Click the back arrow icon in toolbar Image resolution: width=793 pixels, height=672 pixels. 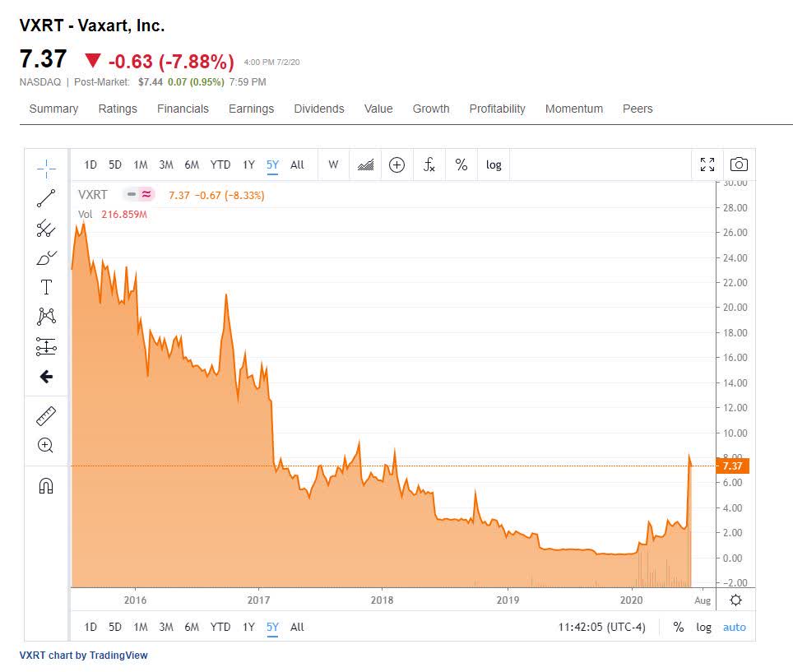click(46, 377)
